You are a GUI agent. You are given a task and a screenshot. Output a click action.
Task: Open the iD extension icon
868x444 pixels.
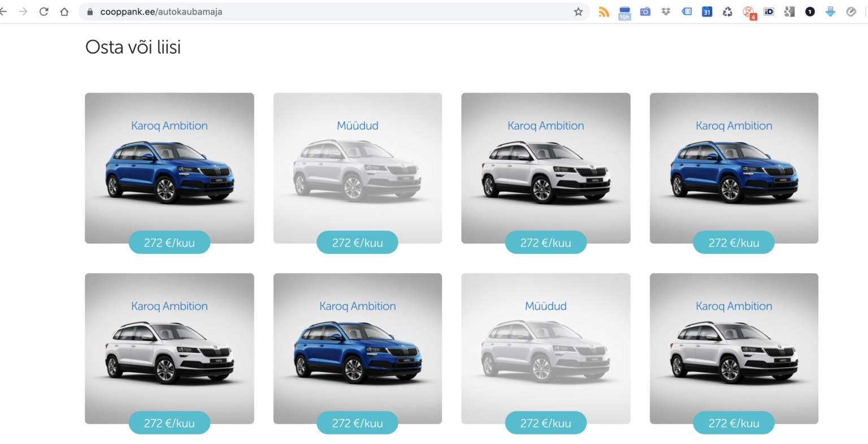pos(769,12)
